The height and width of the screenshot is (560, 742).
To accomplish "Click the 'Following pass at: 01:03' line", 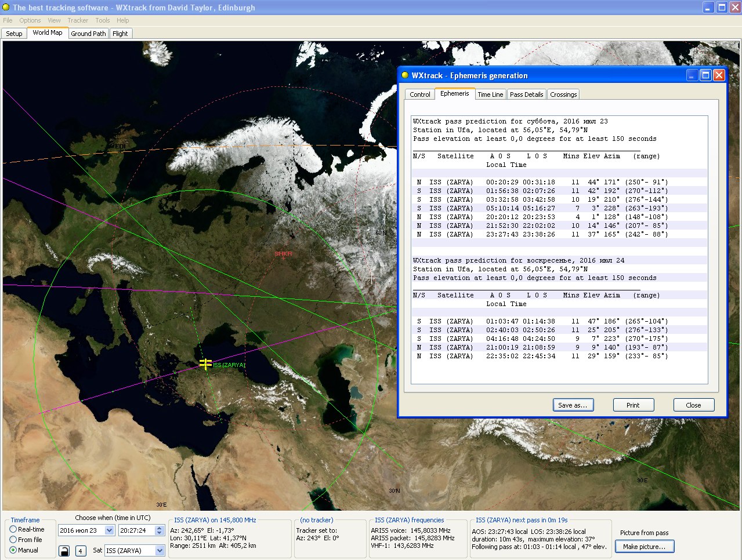I will tap(539, 547).
